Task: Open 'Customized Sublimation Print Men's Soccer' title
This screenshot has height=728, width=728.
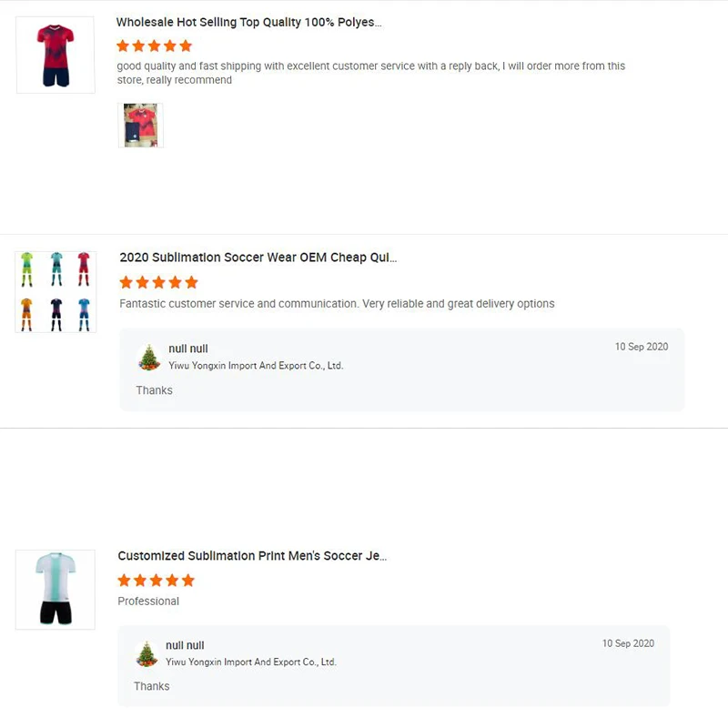Action: click(x=252, y=556)
